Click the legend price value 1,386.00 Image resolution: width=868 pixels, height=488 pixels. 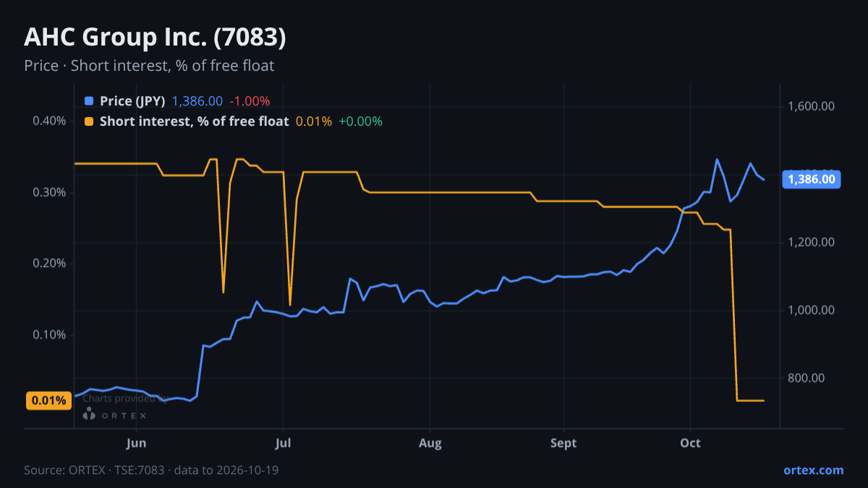tap(197, 101)
